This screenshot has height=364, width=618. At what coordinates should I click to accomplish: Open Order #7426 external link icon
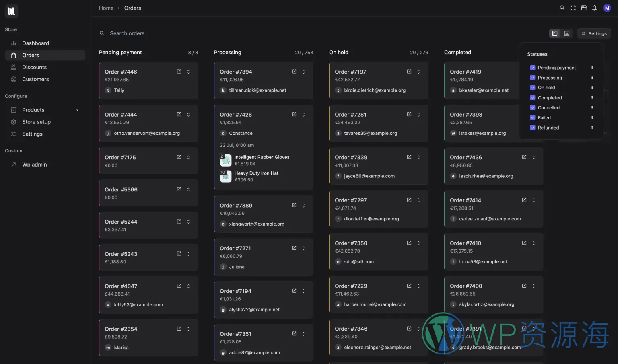pyautogui.click(x=294, y=115)
